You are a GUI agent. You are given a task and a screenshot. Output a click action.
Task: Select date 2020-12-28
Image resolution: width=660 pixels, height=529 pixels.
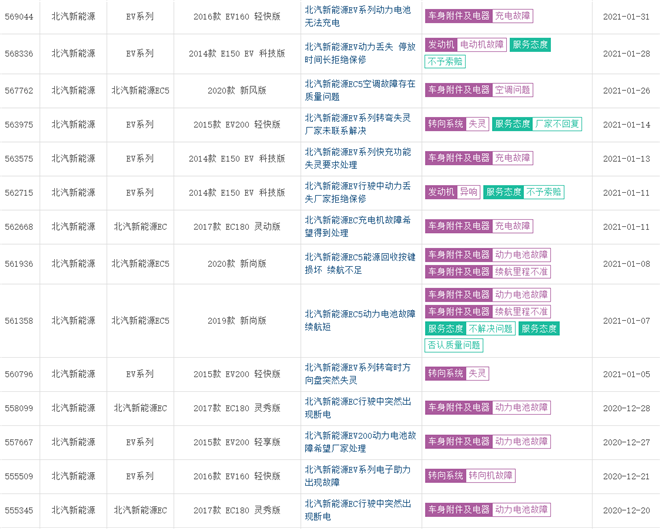(626, 408)
